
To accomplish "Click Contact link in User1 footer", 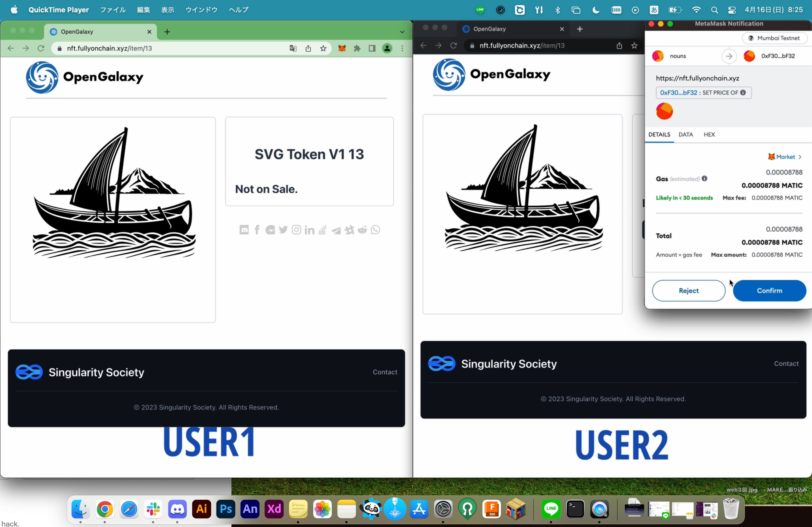I will [385, 372].
